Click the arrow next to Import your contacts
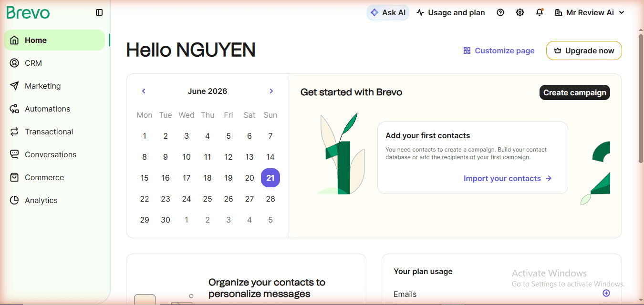The width and height of the screenshot is (644, 305). [x=549, y=178]
